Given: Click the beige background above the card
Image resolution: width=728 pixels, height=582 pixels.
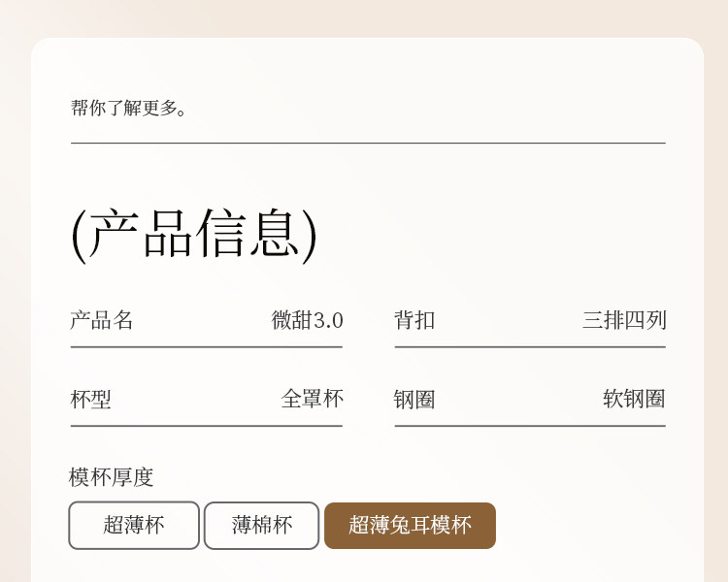Looking at the screenshot, I should pos(364,17).
